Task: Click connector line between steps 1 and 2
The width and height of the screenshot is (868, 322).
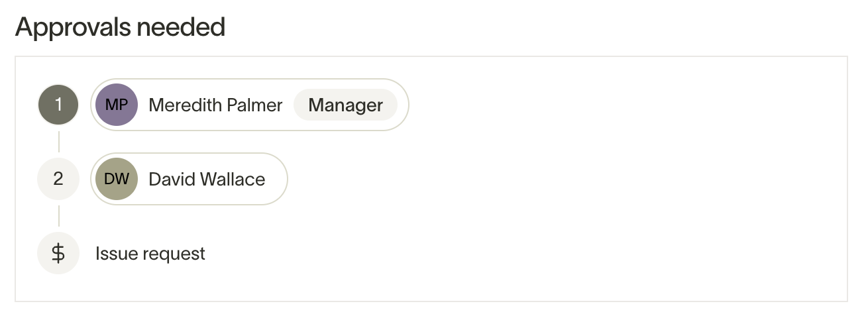Action: [x=58, y=142]
